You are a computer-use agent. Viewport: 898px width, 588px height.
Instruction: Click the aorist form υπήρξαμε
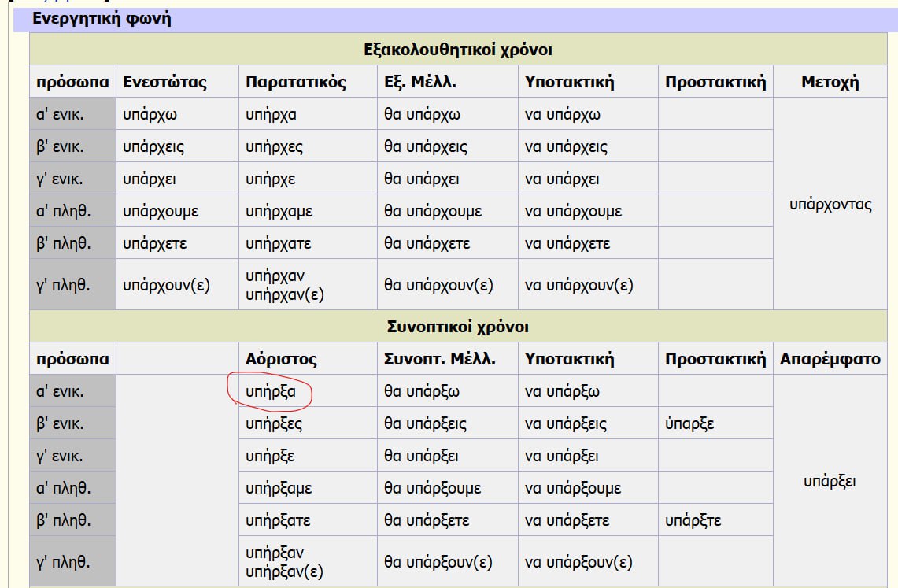[x=279, y=488]
